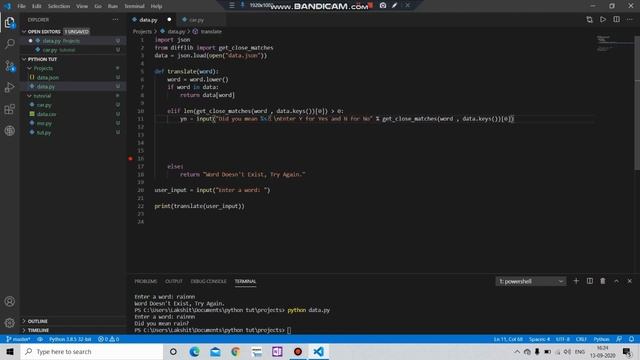Click the Spaces: 4 indentation indicator

[x=539, y=339]
